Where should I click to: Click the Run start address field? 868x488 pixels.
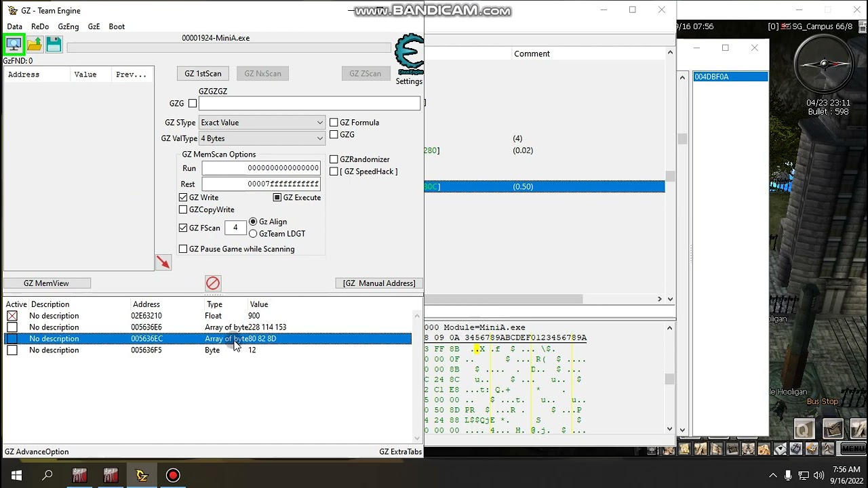point(261,168)
